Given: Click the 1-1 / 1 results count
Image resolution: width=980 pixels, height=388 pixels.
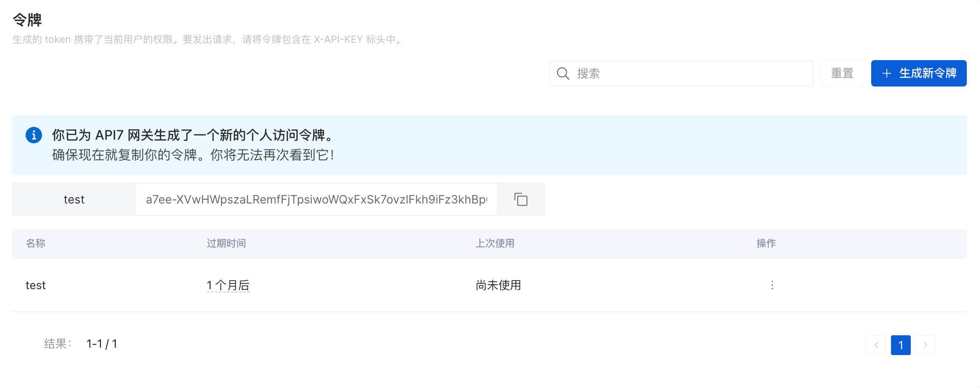Looking at the screenshot, I should [102, 344].
